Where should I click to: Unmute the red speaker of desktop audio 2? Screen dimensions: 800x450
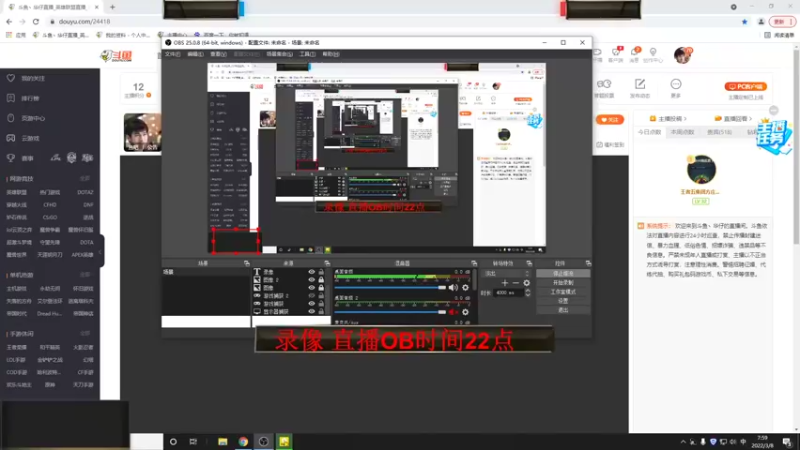pos(453,312)
